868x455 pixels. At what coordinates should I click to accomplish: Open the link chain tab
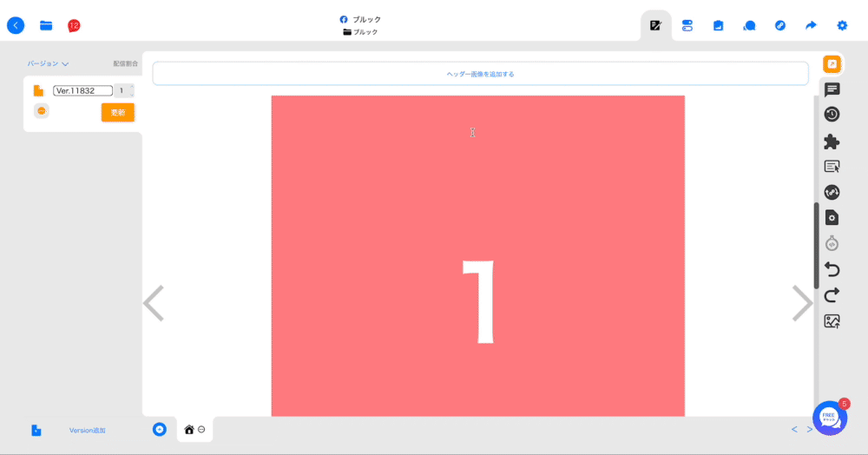780,25
